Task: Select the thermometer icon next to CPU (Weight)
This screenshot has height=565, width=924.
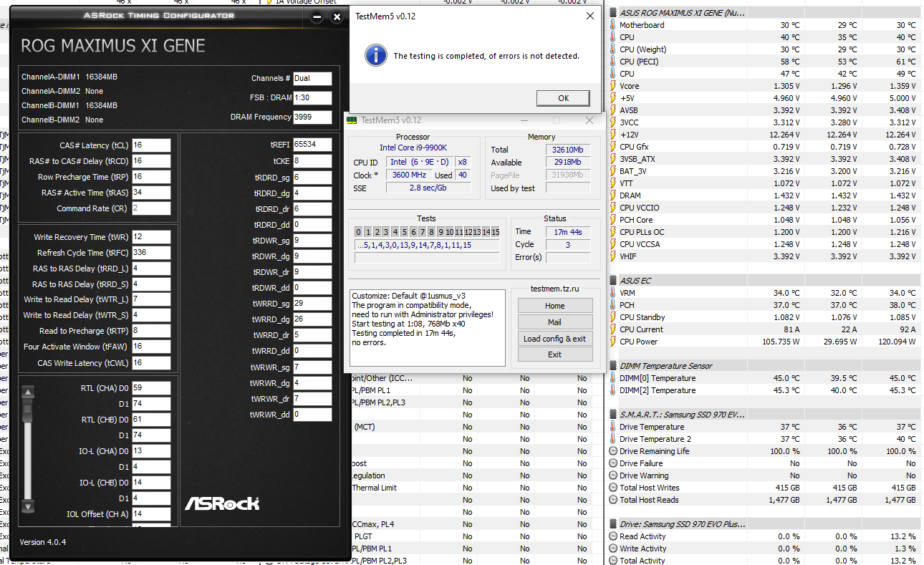Action: click(612, 49)
